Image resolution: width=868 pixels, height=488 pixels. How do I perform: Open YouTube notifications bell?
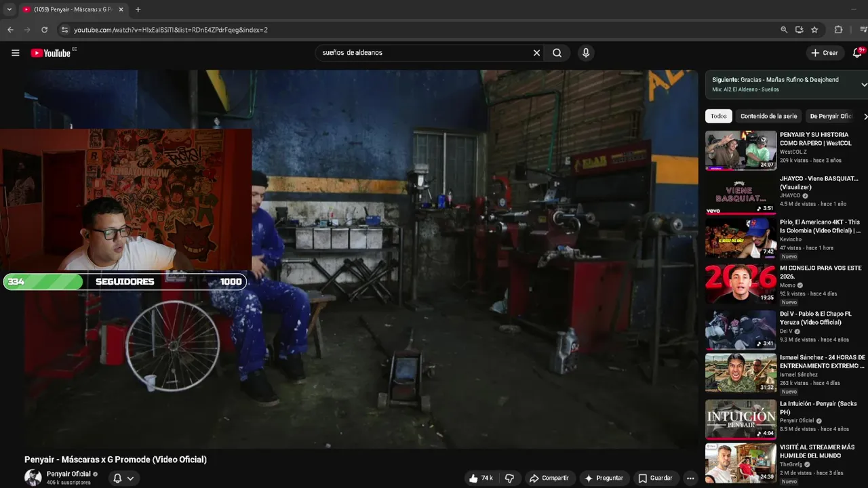(x=857, y=53)
